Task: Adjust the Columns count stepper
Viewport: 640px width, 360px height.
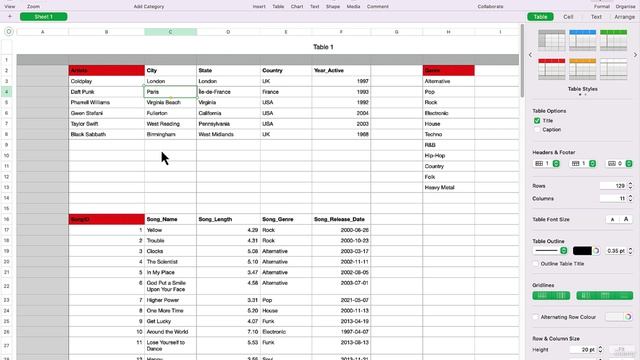Action: (630, 198)
